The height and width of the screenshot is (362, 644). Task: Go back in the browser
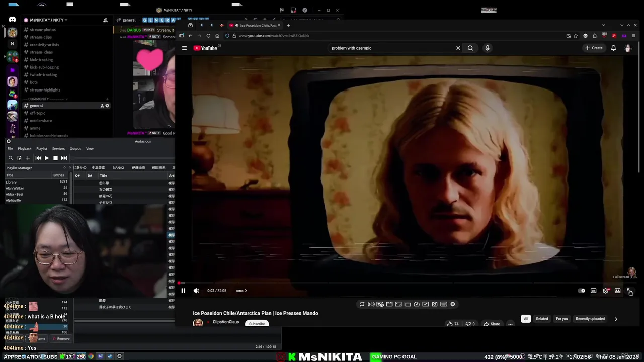(190, 36)
